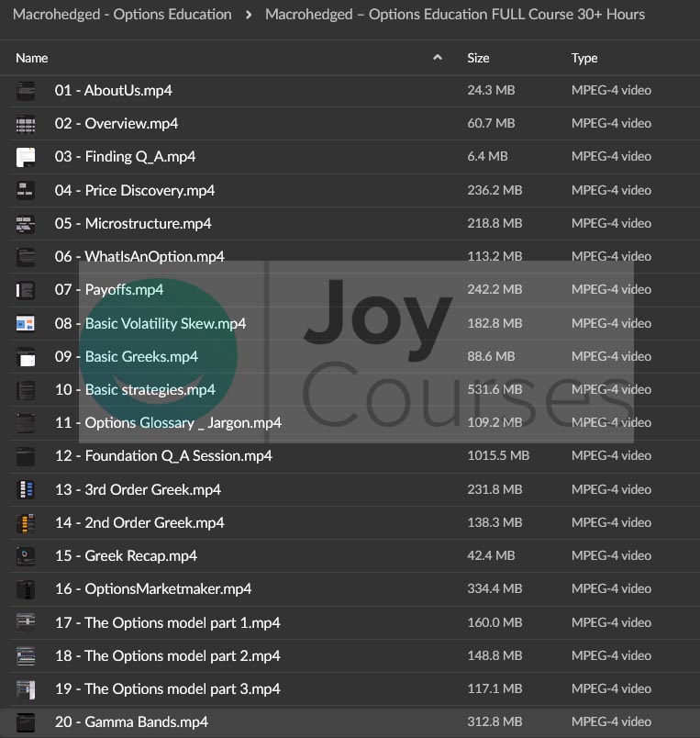Open the Macrohedged - Options Education breadcrumb
The image size is (700, 738).
click(122, 15)
